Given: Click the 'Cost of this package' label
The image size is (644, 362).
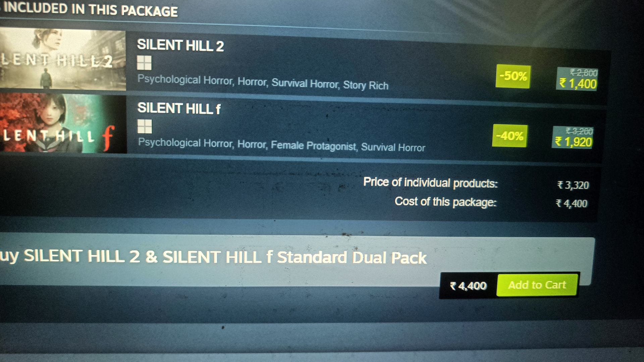Looking at the screenshot, I should [445, 202].
